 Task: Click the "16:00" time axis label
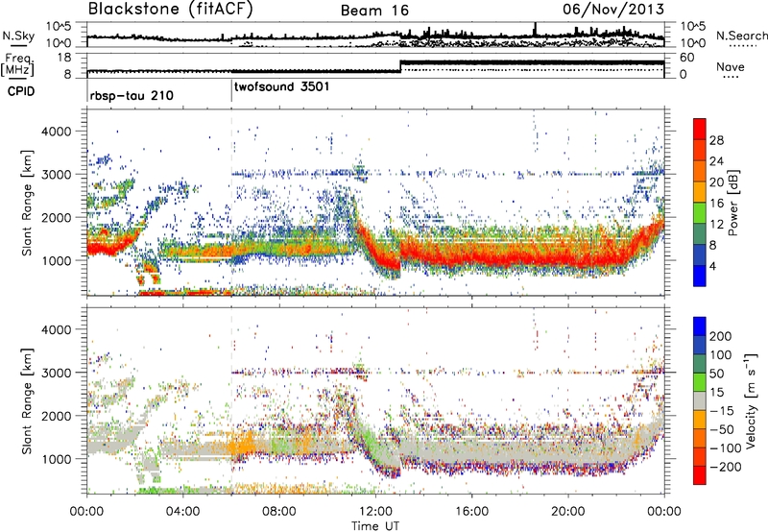click(471, 512)
